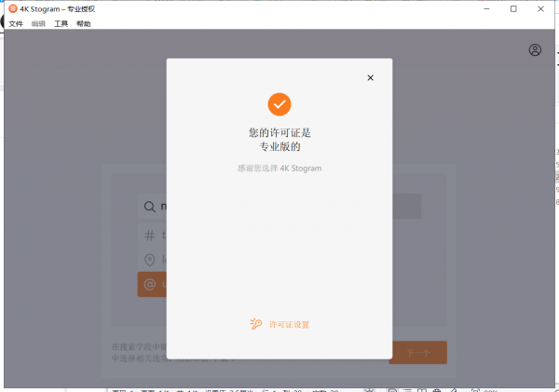Close the 4K Stogram main window
This screenshot has height=392, width=559.
(x=540, y=9)
